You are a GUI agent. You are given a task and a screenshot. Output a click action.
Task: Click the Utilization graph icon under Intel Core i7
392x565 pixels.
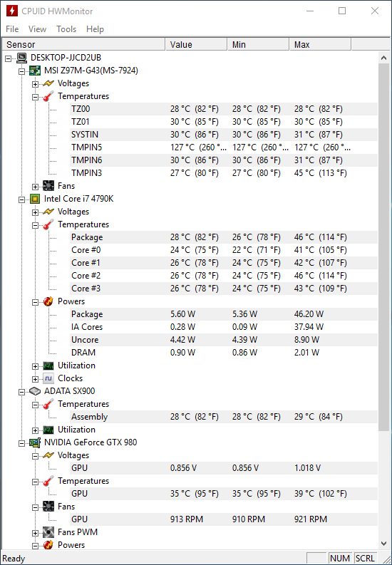pyautogui.click(x=48, y=366)
